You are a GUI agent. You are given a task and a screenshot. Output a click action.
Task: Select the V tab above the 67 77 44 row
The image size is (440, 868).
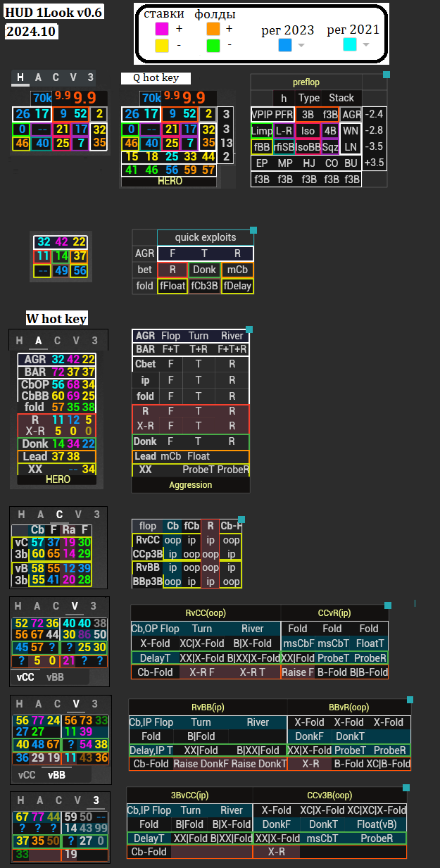pyautogui.click(x=76, y=800)
